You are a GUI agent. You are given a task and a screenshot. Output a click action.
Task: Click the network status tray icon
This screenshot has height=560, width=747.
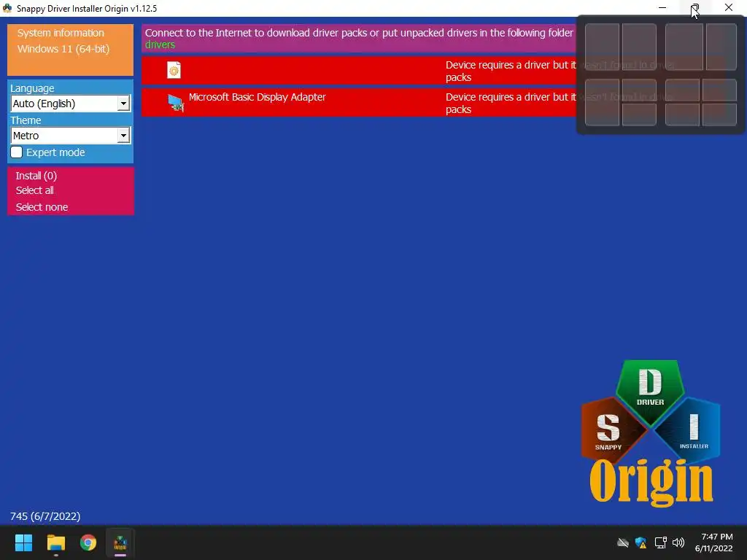click(660, 542)
